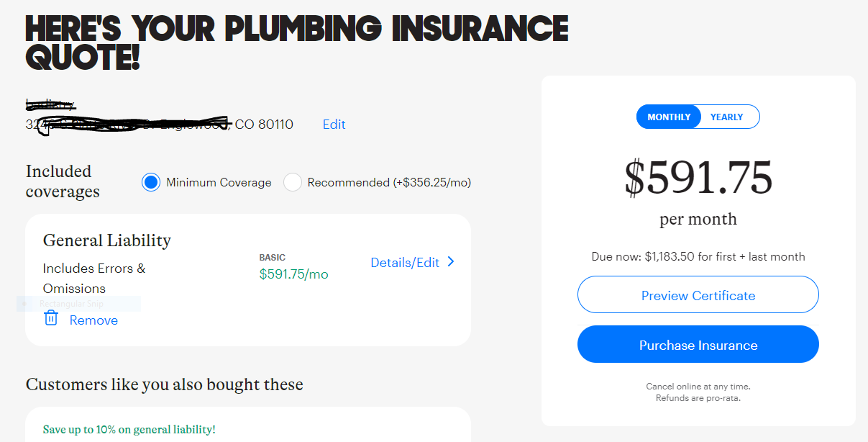The width and height of the screenshot is (868, 442).
Task: Click the Customers like you also bought heading
Action: tap(165, 384)
